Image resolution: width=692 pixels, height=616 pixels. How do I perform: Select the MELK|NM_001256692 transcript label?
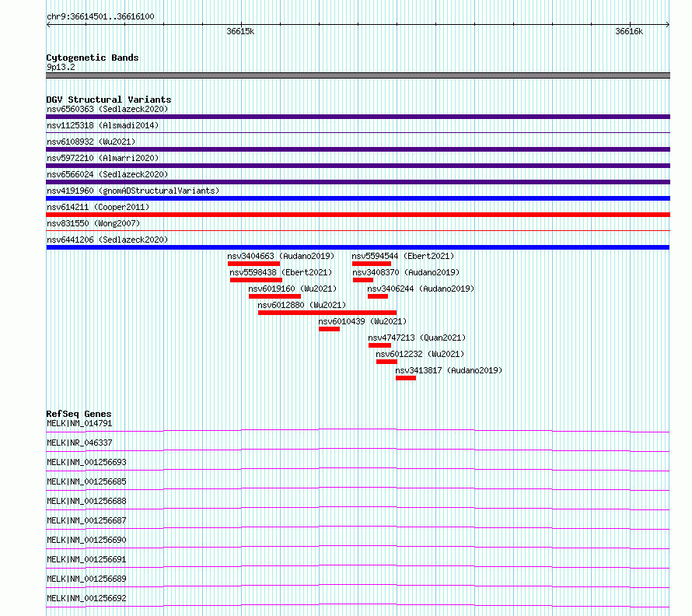(86, 598)
